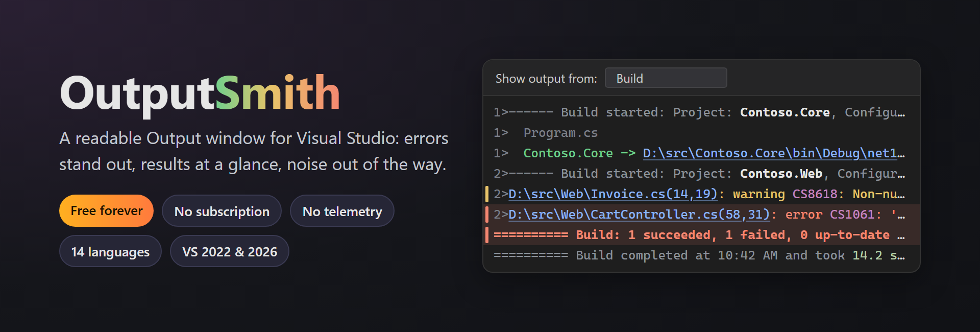The height and width of the screenshot is (332, 980).
Task: Click the OutputSmith title logo
Action: point(200,93)
